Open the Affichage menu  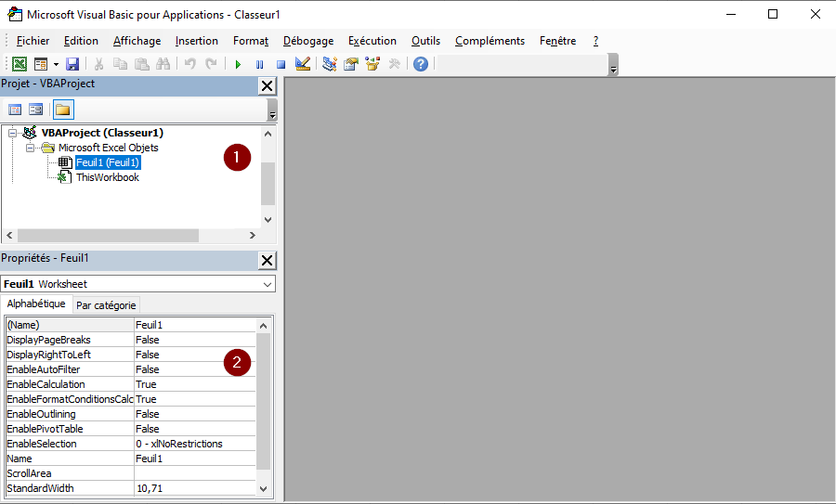pyautogui.click(x=137, y=41)
